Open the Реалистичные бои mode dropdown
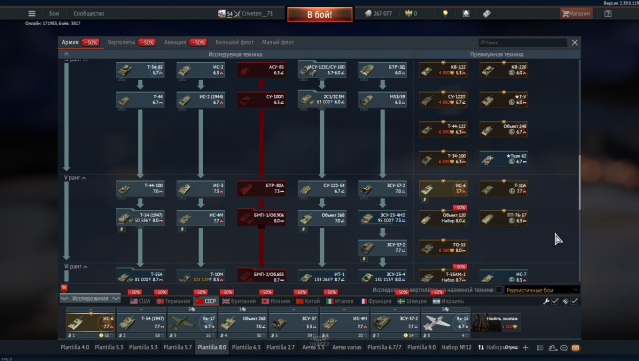 (x=542, y=290)
